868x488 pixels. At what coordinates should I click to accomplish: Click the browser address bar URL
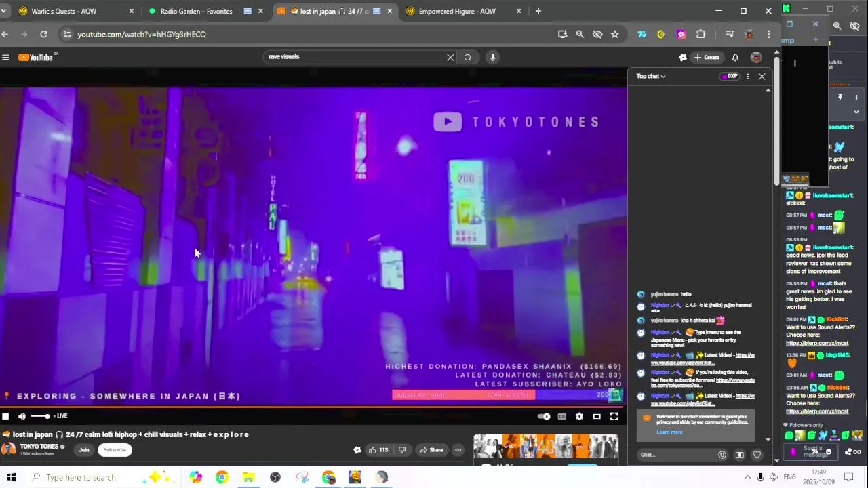click(x=142, y=34)
